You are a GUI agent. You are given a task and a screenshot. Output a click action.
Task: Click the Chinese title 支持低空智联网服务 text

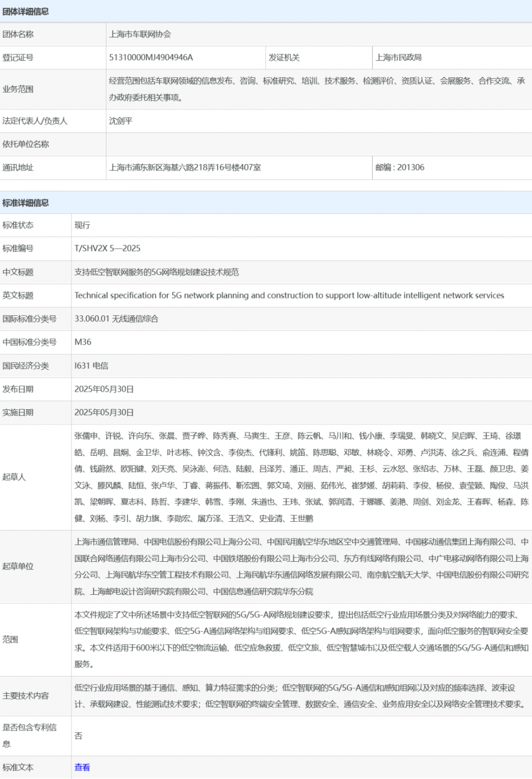point(156,272)
